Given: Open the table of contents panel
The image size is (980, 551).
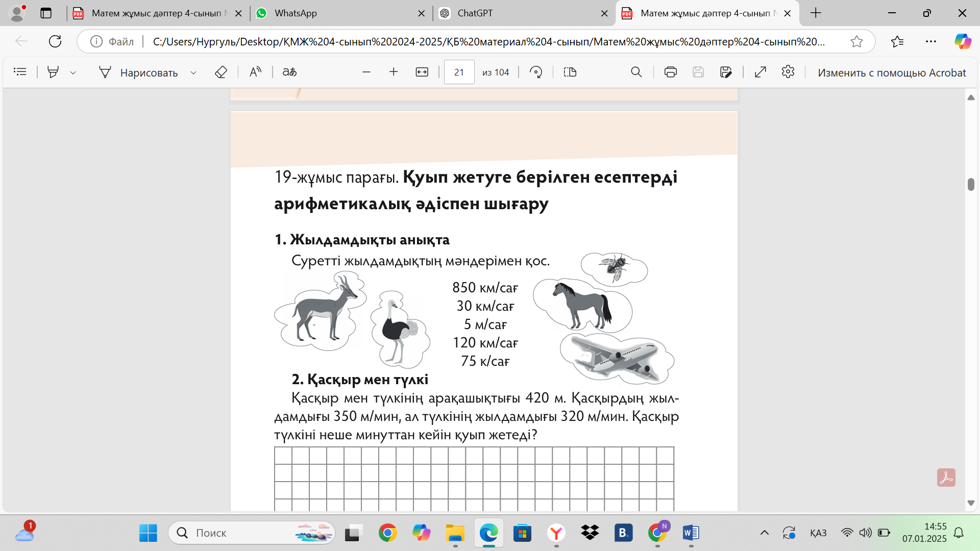Looking at the screenshot, I should [20, 72].
